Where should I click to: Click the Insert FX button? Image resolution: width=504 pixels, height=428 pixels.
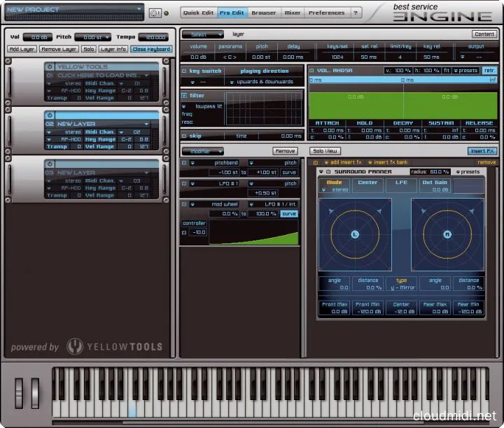pyautogui.click(x=482, y=151)
